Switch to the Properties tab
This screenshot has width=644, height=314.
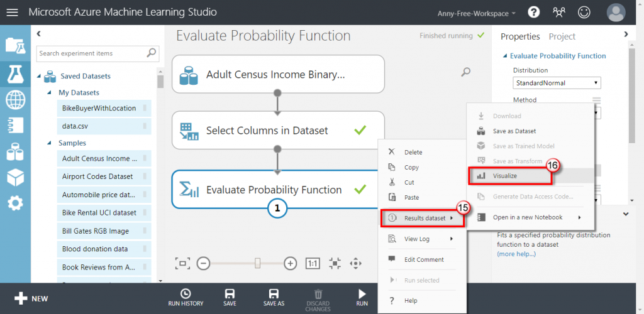(520, 36)
